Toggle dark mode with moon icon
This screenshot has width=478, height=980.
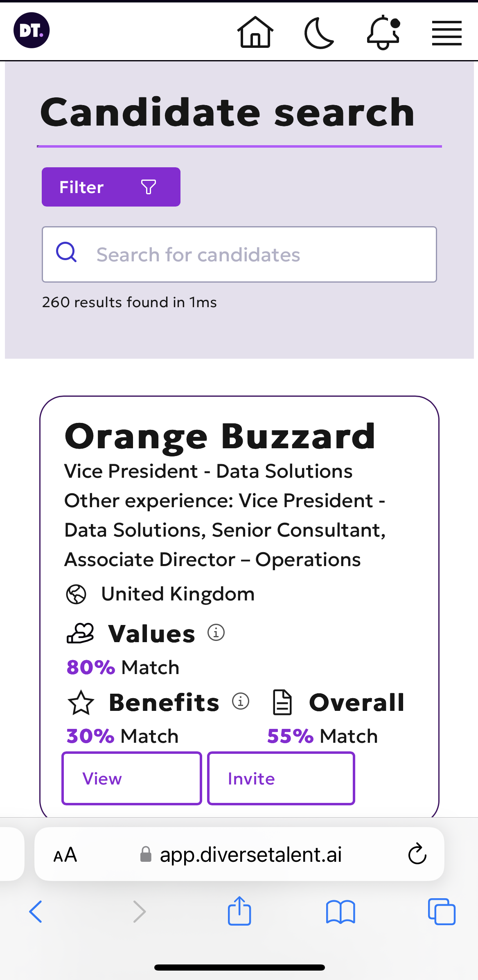tap(319, 33)
